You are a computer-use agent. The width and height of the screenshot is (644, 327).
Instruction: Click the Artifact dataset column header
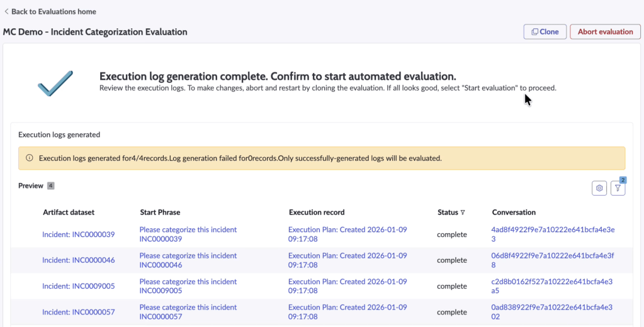[69, 213]
